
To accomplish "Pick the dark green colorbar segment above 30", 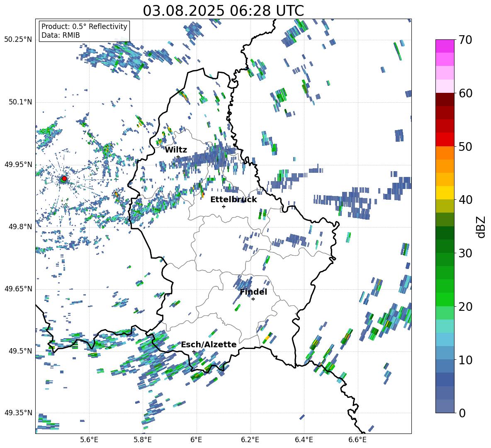I will click(445, 246).
